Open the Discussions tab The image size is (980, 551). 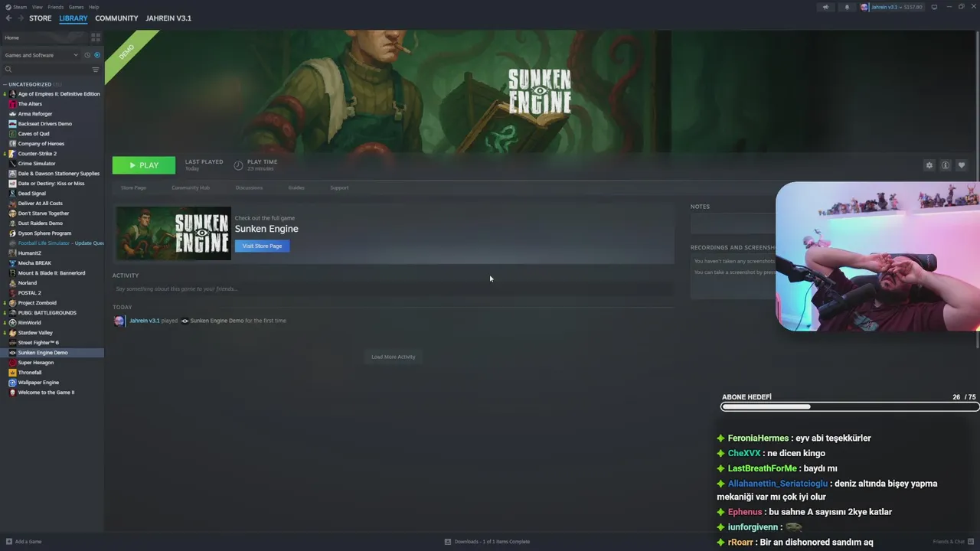[249, 187]
